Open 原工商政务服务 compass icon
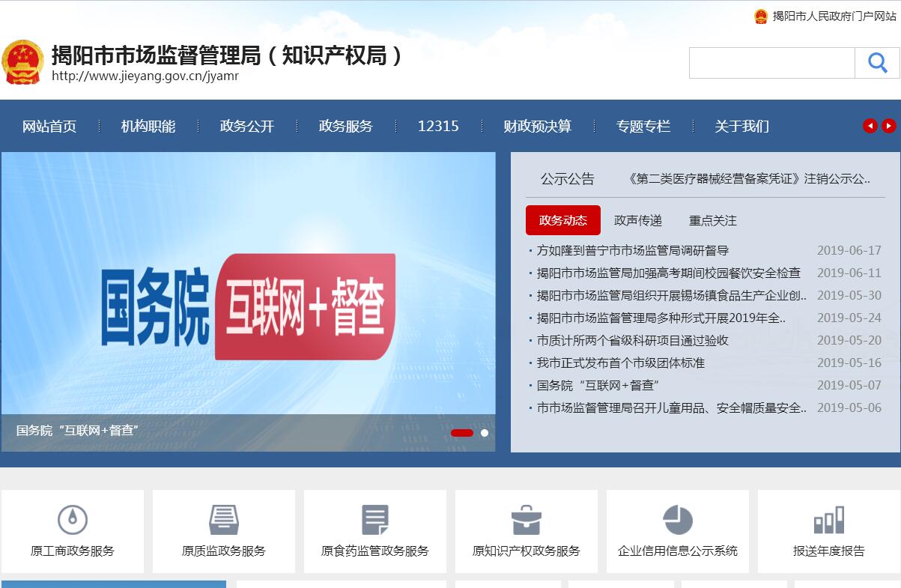 [x=73, y=520]
